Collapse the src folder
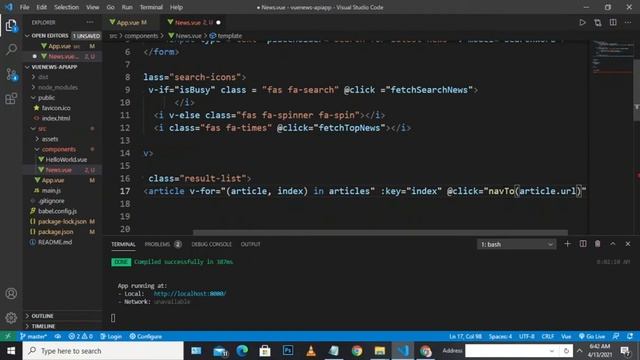The height and width of the screenshot is (360, 640). coord(62,129)
